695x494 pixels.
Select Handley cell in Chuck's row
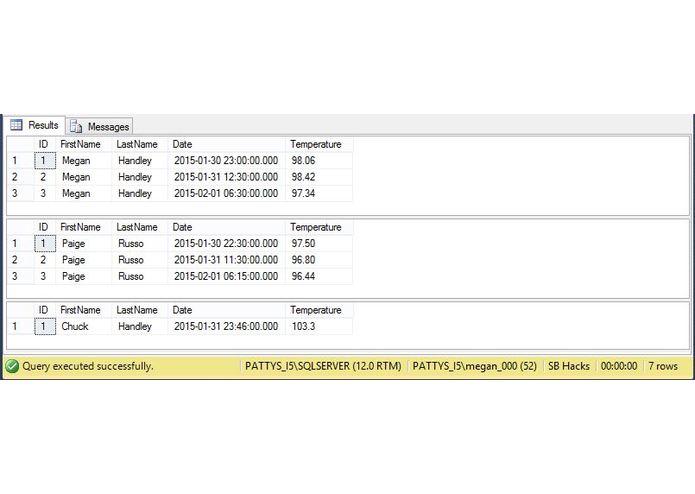140,327
